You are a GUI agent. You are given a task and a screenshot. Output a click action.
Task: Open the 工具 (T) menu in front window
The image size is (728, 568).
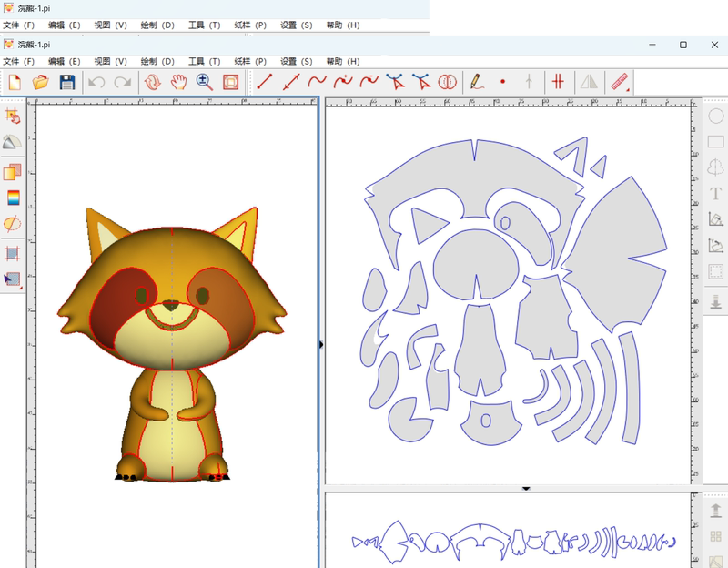(x=204, y=61)
